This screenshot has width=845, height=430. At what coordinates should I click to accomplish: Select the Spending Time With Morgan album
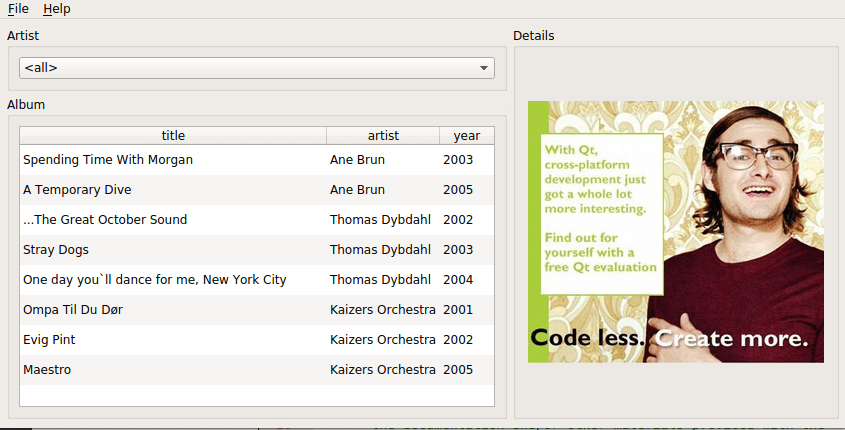coord(108,160)
